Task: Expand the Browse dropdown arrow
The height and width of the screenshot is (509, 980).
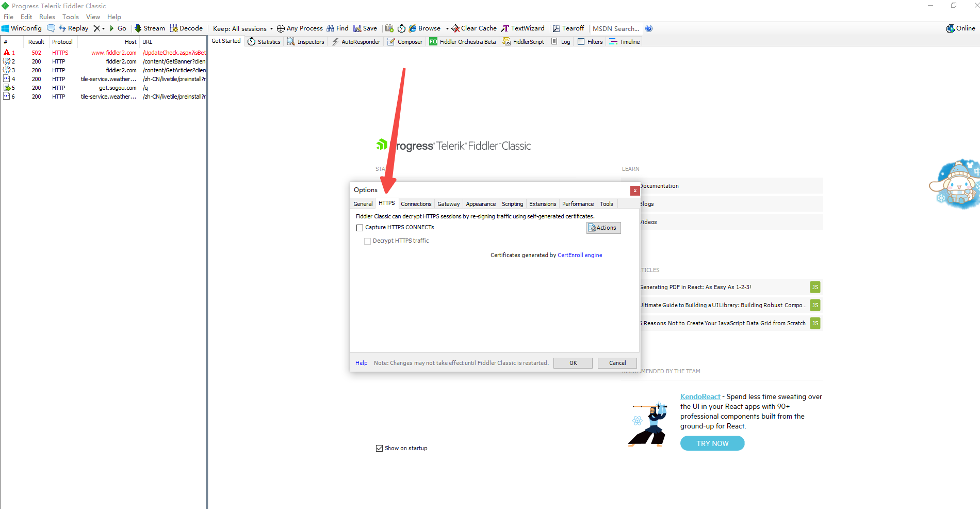Action: [447, 28]
